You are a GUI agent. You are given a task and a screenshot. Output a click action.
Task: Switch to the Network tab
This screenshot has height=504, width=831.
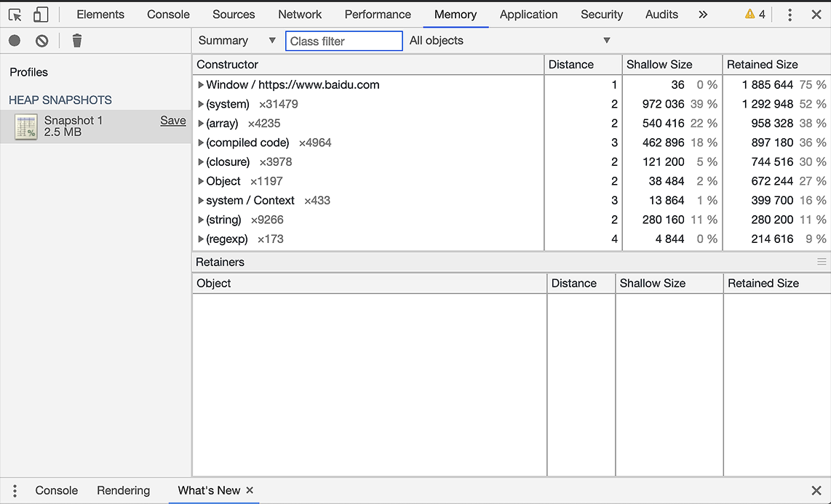[x=300, y=15]
